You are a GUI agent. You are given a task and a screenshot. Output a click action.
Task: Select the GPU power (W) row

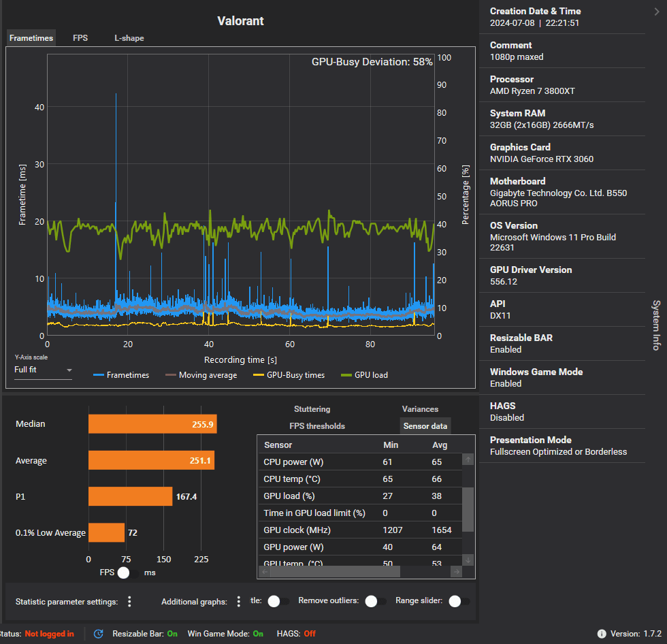[x=360, y=547]
